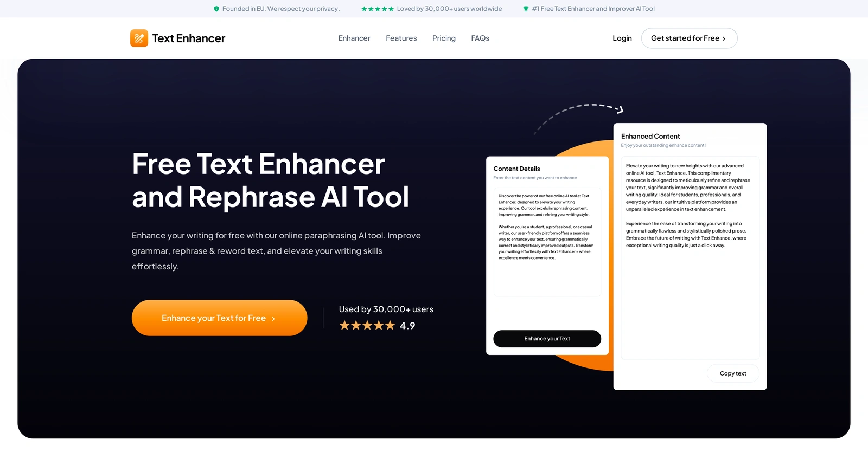Click the 'Enhanced Content' heading
Image resolution: width=868 pixels, height=452 pixels.
[x=650, y=136]
